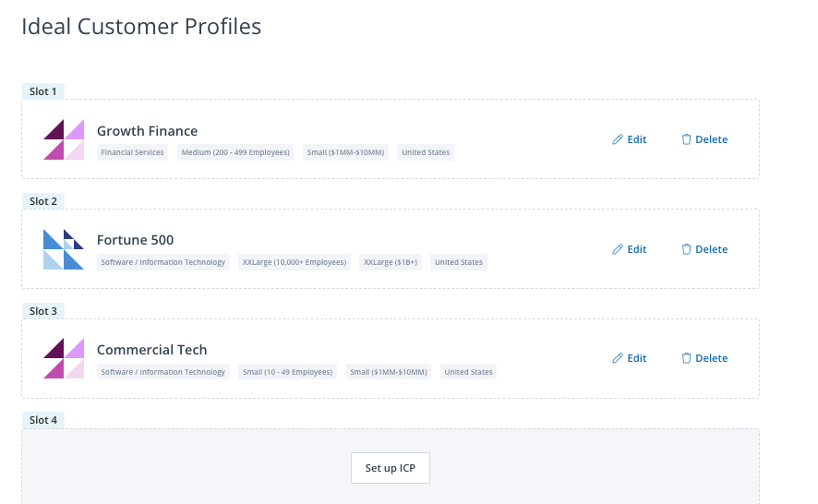
Task: Click the pencil icon for Growth Finance
Action: click(x=618, y=139)
